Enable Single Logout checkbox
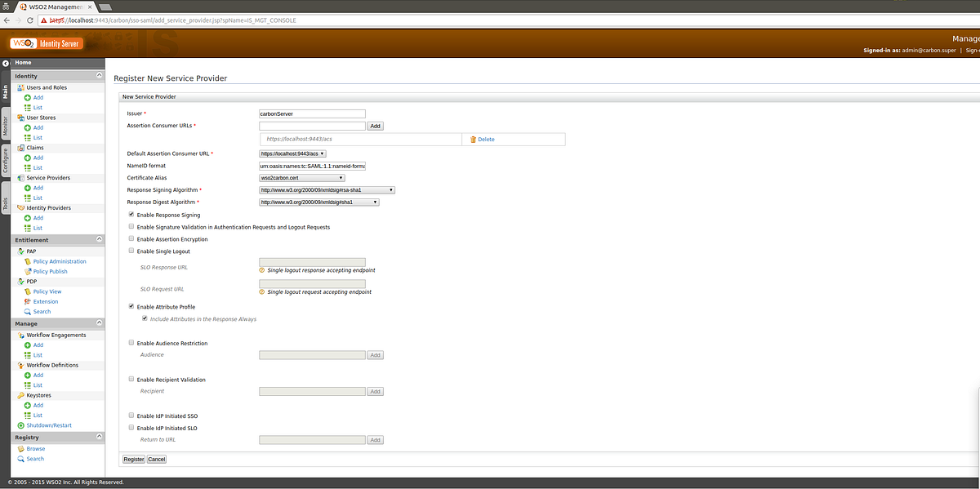The height and width of the screenshot is (489, 980). pos(131,251)
